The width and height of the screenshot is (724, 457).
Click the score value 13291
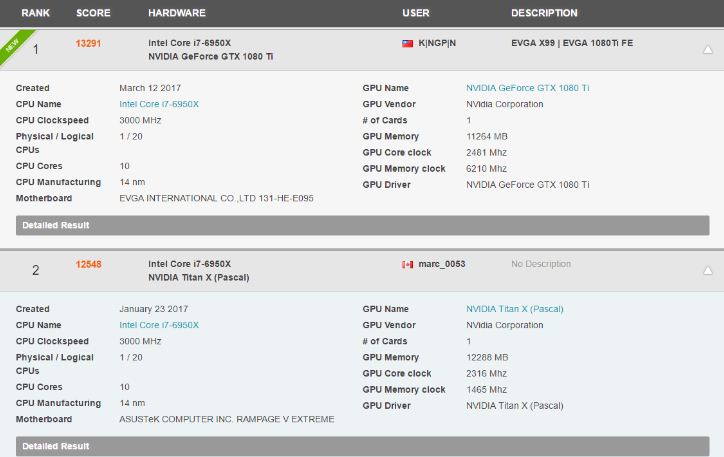click(x=88, y=43)
